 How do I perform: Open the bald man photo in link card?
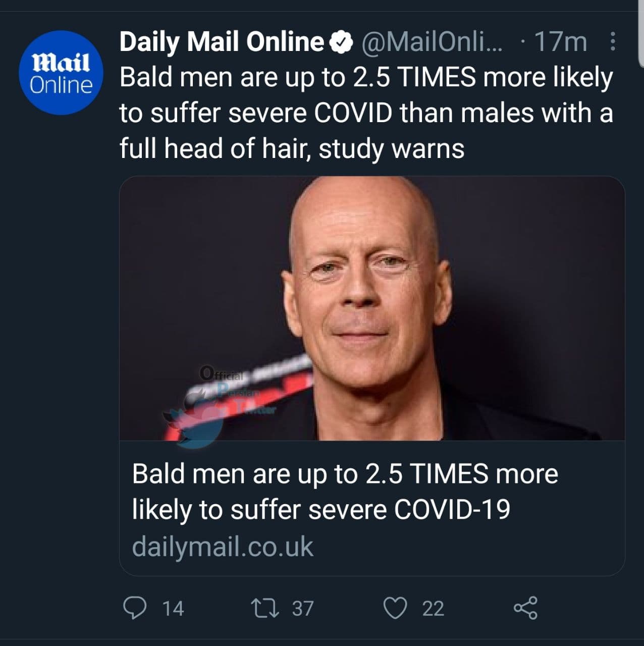(x=372, y=308)
